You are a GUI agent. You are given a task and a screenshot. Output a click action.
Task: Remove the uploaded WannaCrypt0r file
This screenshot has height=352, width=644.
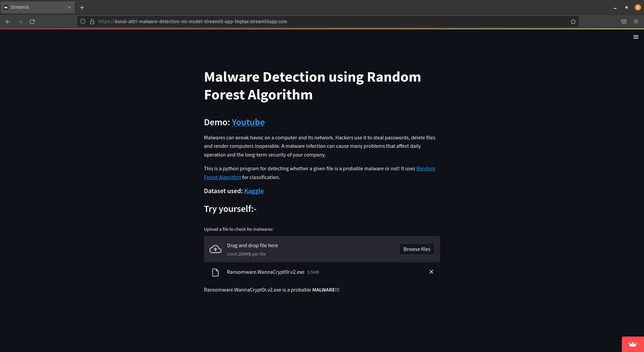coord(431,272)
